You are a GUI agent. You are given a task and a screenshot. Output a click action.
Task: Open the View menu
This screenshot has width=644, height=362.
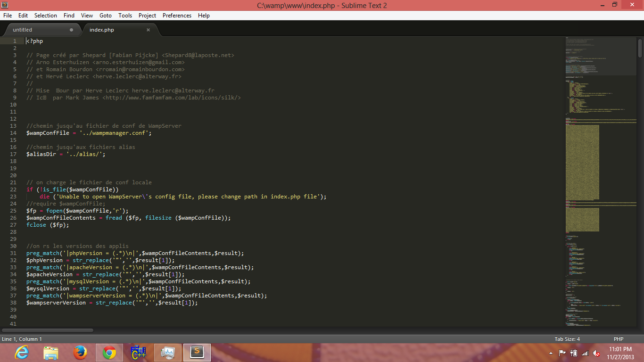pyautogui.click(x=87, y=16)
